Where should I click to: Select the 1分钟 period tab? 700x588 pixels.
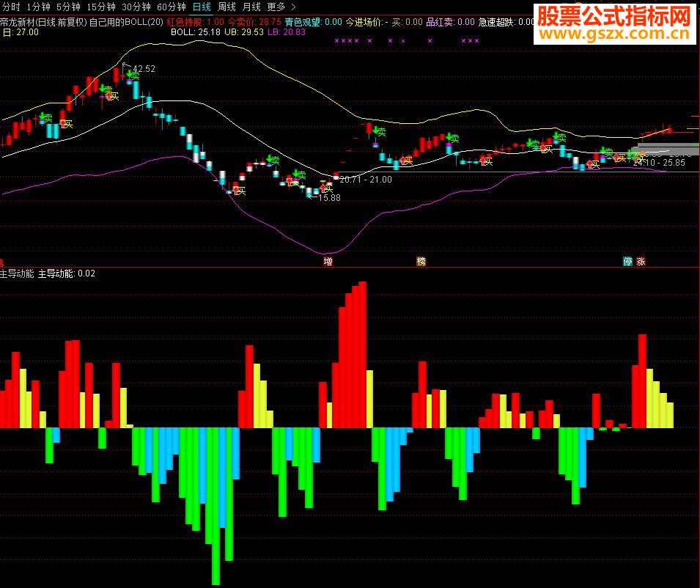[38, 7]
